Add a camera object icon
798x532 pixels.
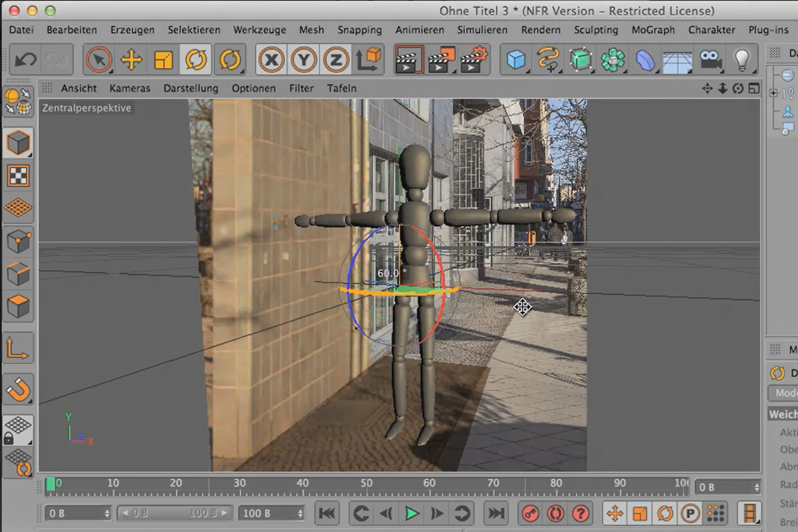710,61
